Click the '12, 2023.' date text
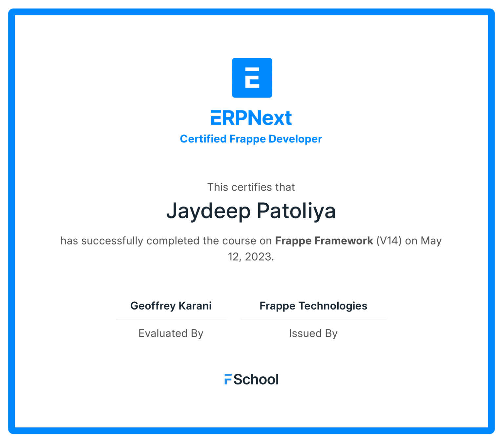Viewport: 504px width, 442px height. (251, 256)
